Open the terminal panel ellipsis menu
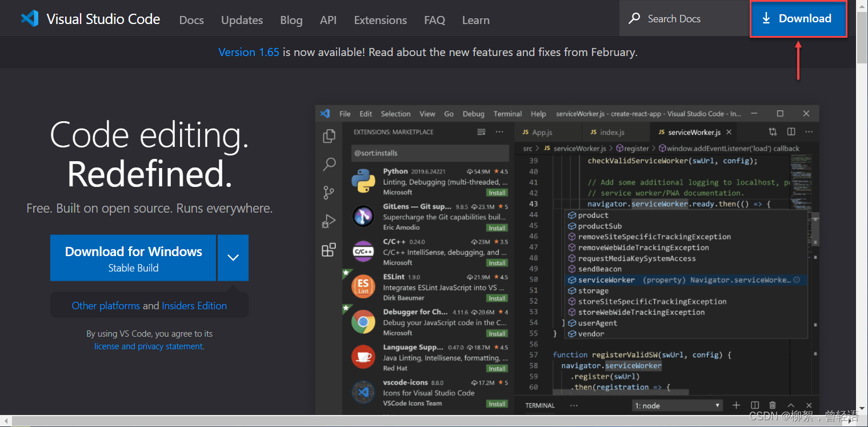 click(x=573, y=405)
